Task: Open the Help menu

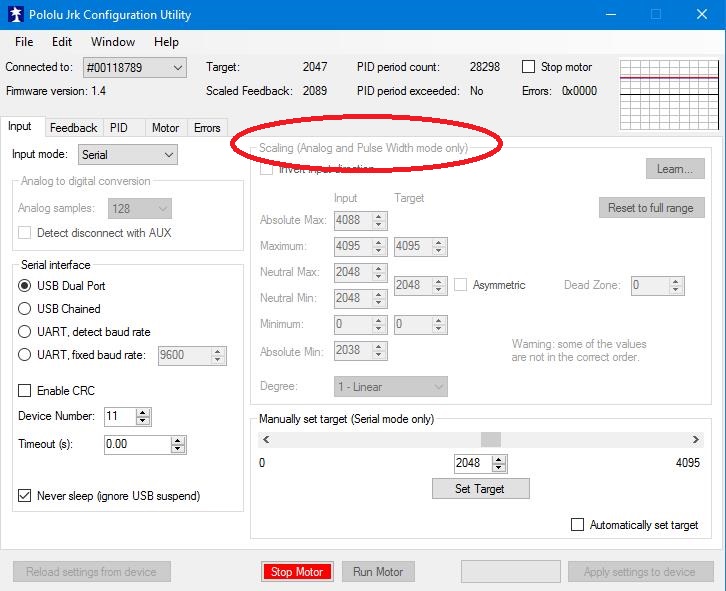Action: 166,42
